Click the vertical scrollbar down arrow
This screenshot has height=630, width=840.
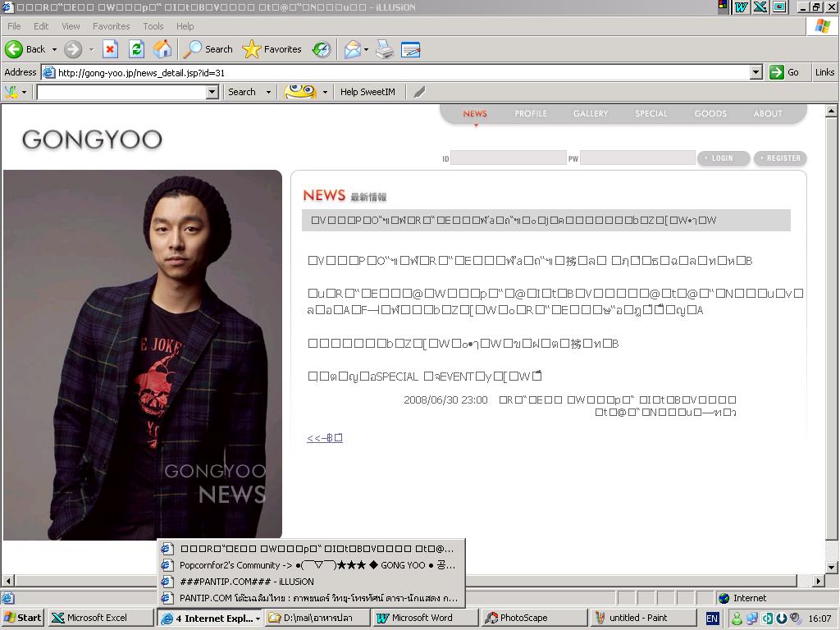pyautogui.click(x=831, y=568)
